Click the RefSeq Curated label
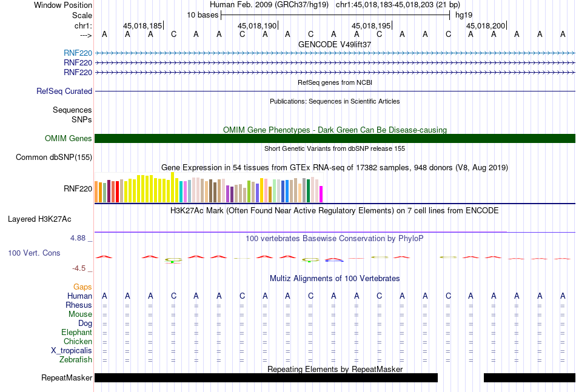This screenshot has height=392, width=576. (64, 91)
